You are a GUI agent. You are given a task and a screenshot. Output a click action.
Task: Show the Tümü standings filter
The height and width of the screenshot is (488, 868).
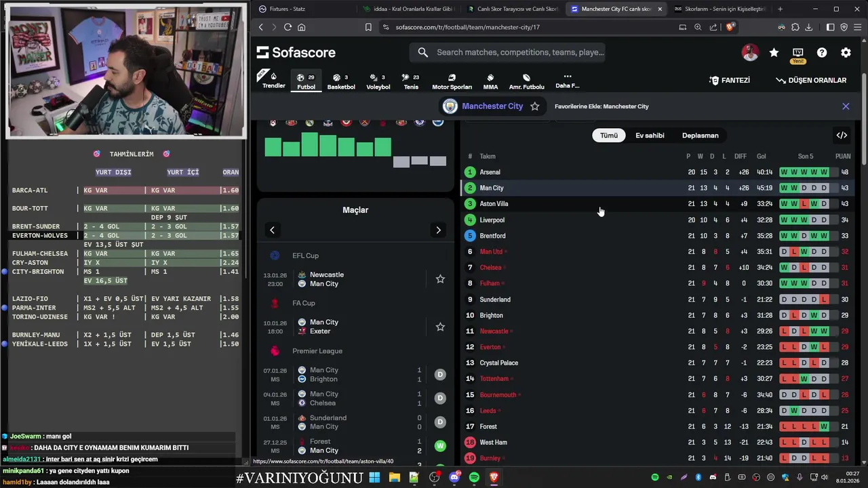pyautogui.click(x=609, y=136)
